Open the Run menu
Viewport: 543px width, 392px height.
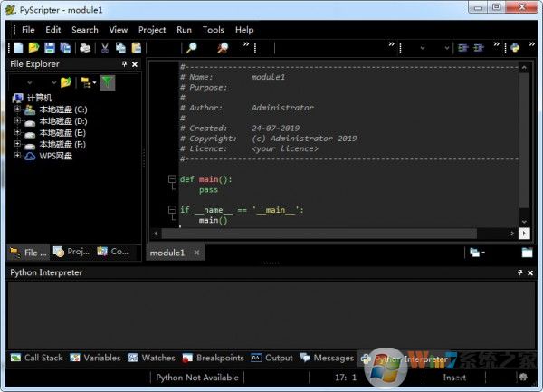[x=184, y=29]
